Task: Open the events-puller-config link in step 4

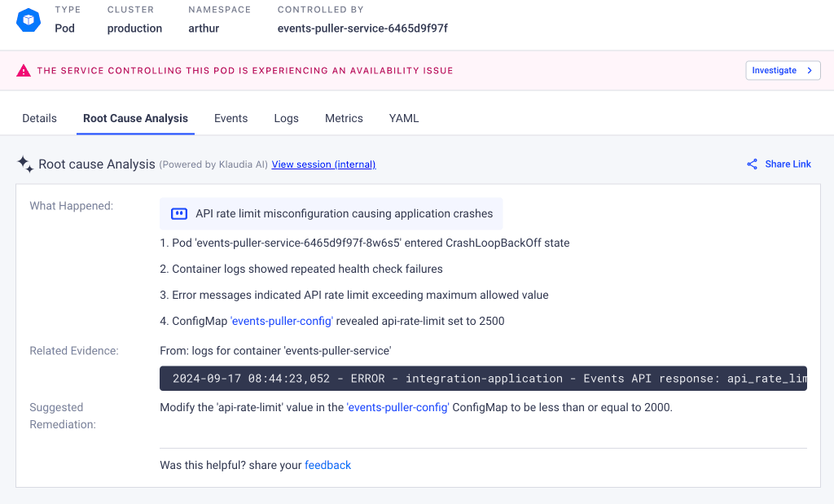Action: pyautogui.click(x=281, y=321)
